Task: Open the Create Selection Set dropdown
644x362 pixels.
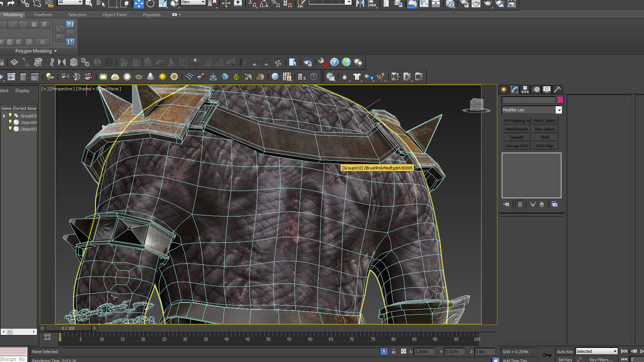Action: 330,2
